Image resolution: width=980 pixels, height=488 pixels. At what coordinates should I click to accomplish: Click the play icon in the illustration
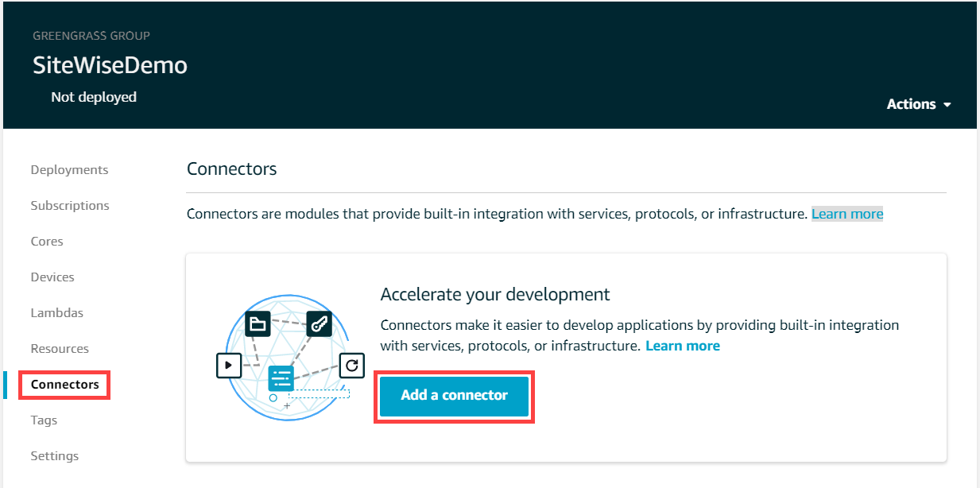pos(228,366)
